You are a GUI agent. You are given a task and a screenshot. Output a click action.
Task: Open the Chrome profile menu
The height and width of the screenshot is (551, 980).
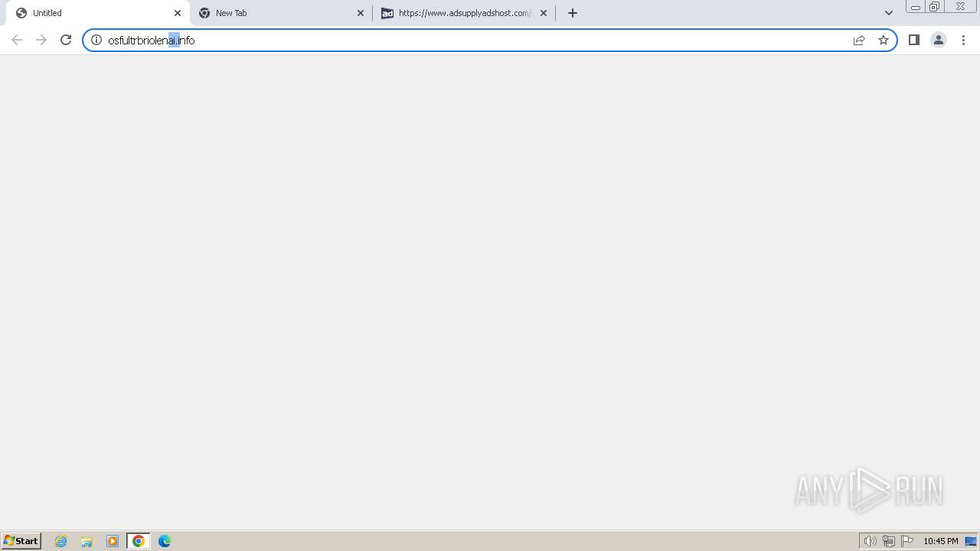[939, 40]
